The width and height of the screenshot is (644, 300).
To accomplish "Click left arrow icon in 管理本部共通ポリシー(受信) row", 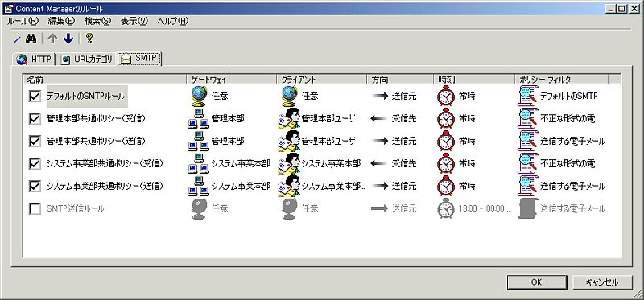I will (378, 119).
